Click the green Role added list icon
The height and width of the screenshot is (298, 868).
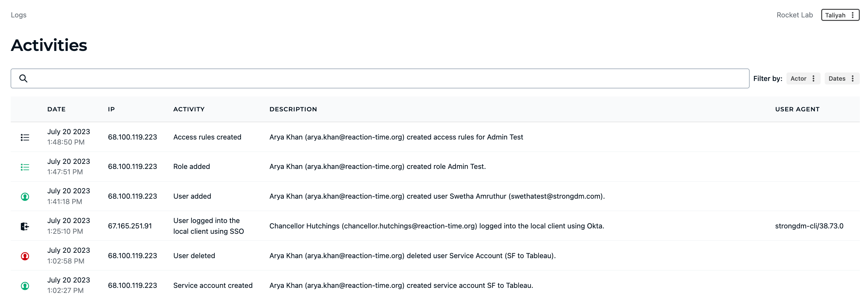[25, 167]
